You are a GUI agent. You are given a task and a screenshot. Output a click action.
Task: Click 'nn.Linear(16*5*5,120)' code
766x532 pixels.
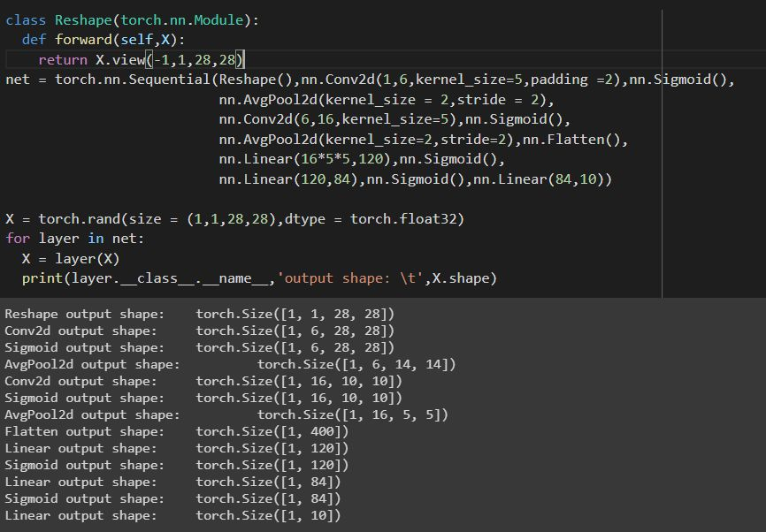(x=304, y=160)
